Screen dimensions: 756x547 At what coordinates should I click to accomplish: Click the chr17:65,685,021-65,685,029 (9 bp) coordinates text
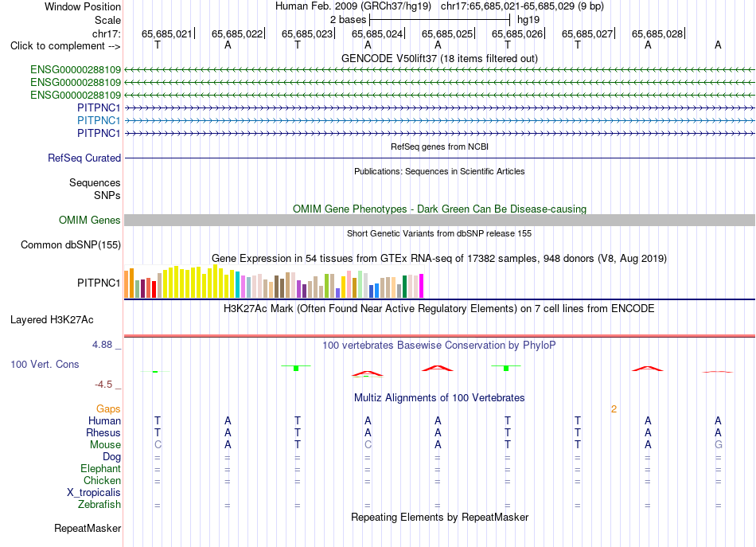[522, 6]
